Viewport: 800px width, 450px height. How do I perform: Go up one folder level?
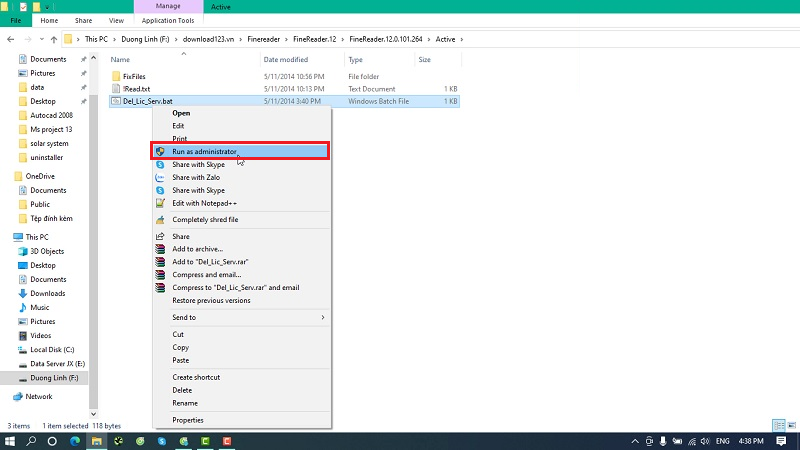click(51, 40)
